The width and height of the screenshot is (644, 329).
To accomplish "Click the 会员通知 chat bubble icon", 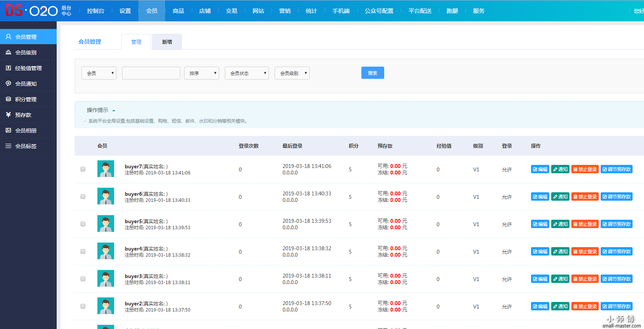I will pyautogui.click(x=8, y=83).
